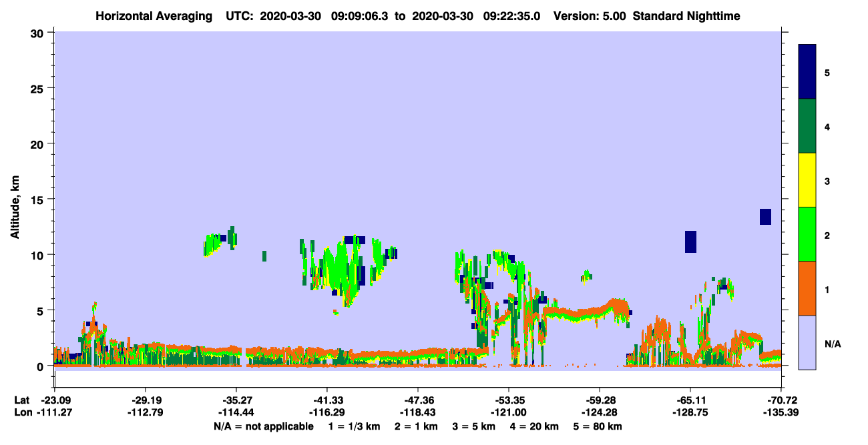Click latitude value -70.72
Screen dimensions: 868x445
click(781, 400)
